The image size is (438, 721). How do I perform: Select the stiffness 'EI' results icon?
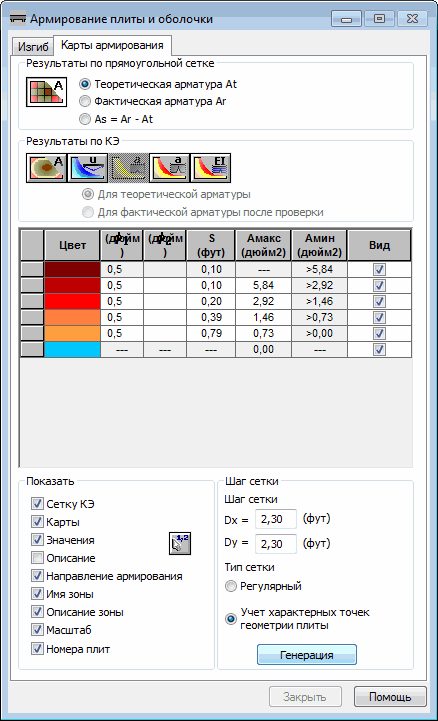click(x=210, y=168)
